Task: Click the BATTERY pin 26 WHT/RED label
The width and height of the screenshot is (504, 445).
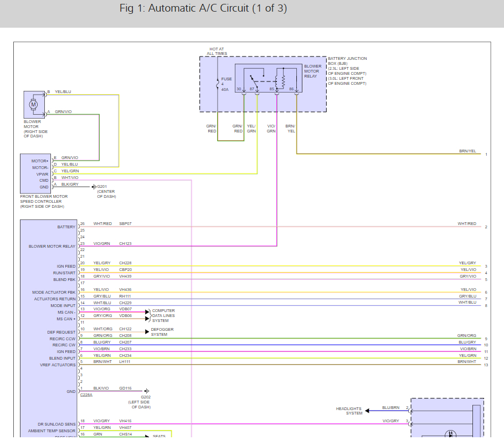Action: click(102, 224)
